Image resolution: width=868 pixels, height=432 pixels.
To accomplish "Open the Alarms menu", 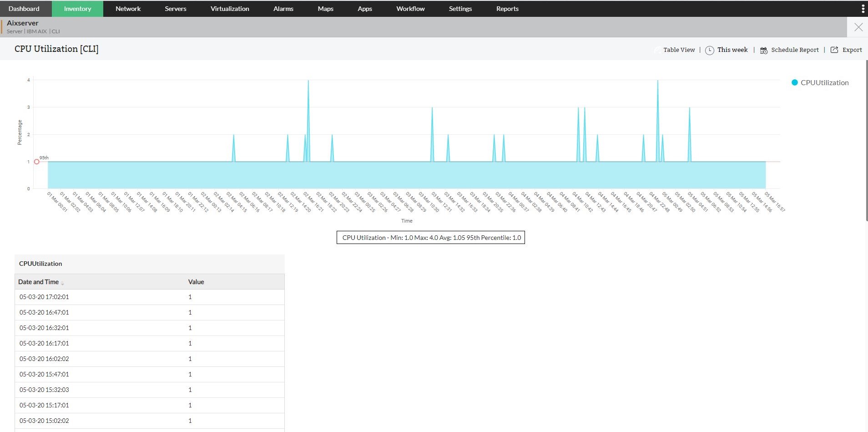I will (283, 8).
